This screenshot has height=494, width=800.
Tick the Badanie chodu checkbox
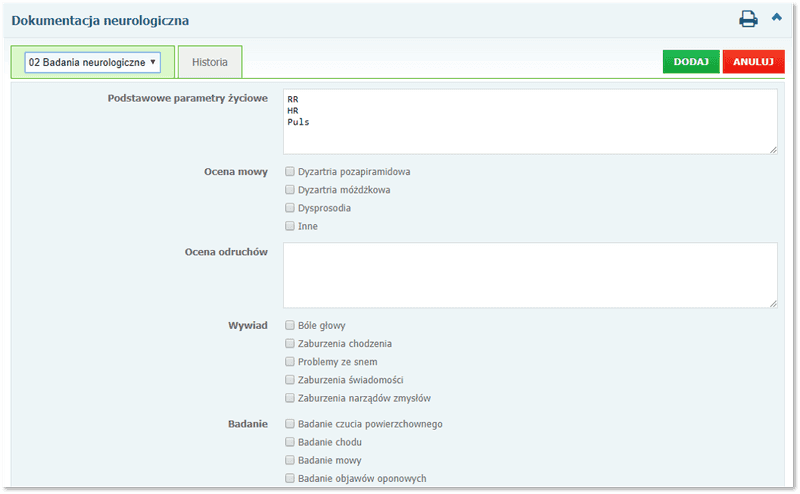coord(290,442)
